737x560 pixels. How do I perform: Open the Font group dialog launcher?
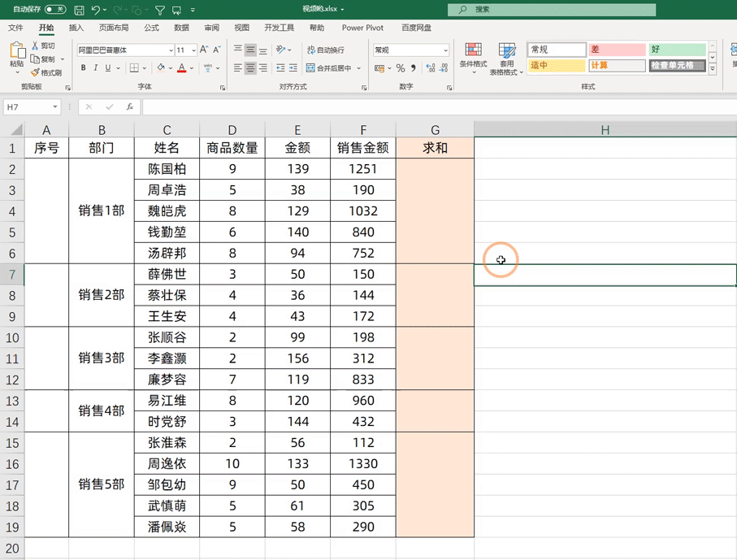click(223, 88)
